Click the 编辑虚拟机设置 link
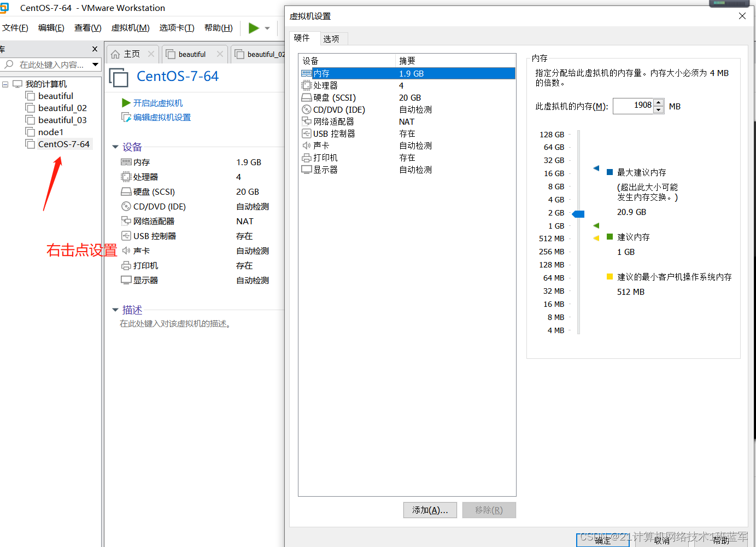Screen dimensions: 756x547 point(162,118)
